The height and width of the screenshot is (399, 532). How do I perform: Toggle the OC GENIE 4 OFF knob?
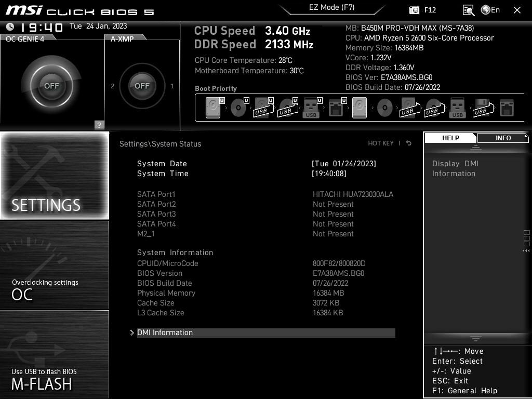(51, 86)
